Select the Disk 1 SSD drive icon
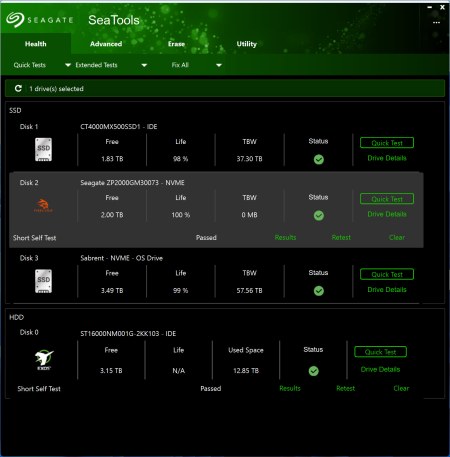 (x=44, y=149)
